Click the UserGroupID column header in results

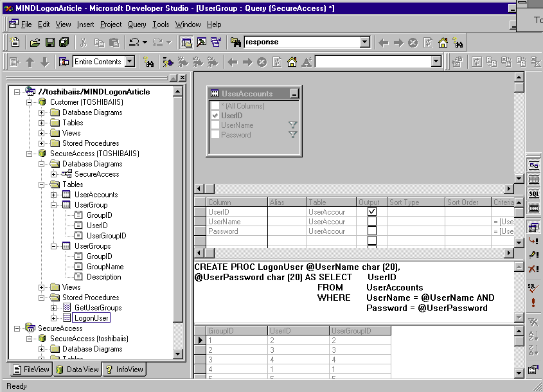[x=359, y=331]
